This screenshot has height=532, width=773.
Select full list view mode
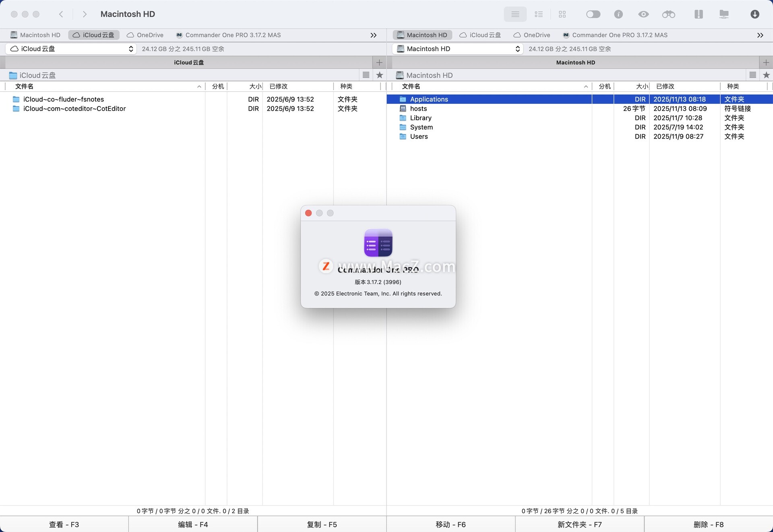(515, 14)
